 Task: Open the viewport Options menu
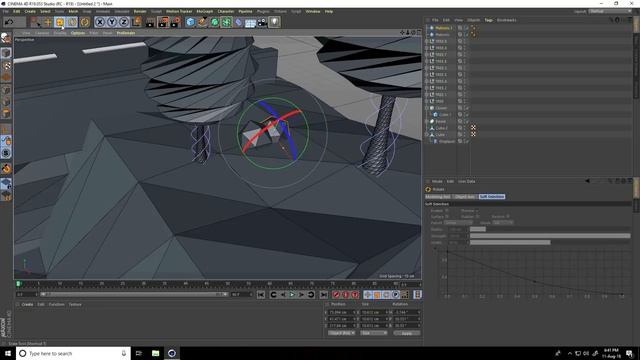pyautogui.click(x=78, y=33)
